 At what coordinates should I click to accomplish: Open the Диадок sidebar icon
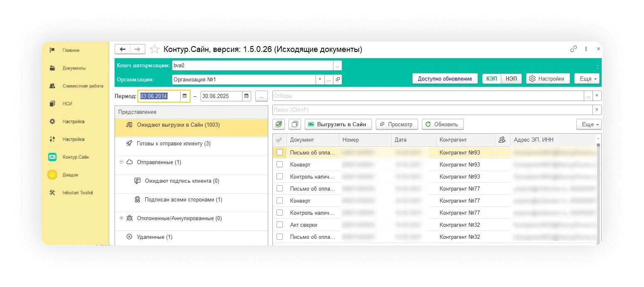pos(52,174)
